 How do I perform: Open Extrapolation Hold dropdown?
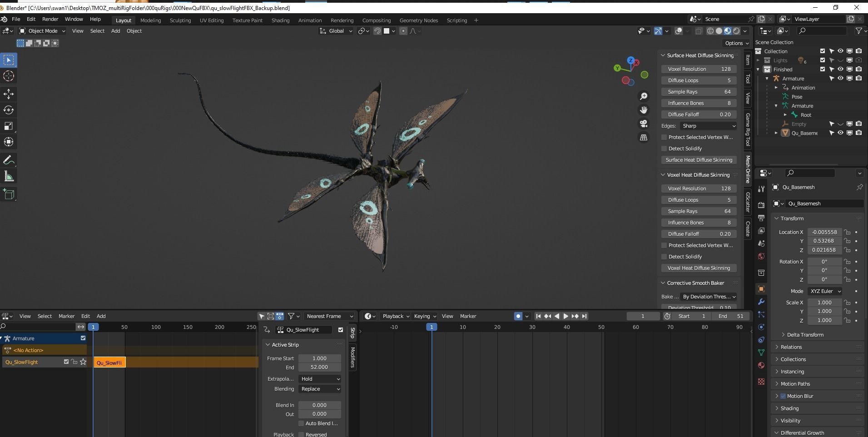(320, 379)
